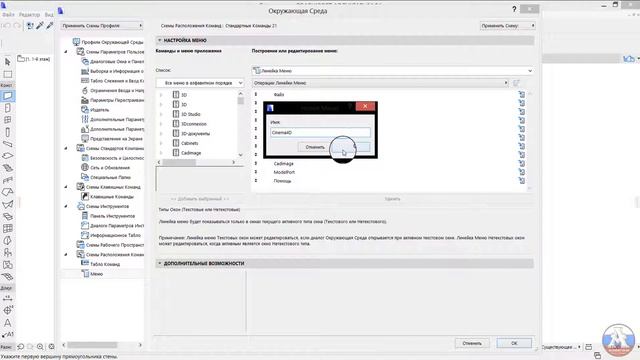
Task: Select Клавишные Команды in settings tree
Action: click(111, 196)
